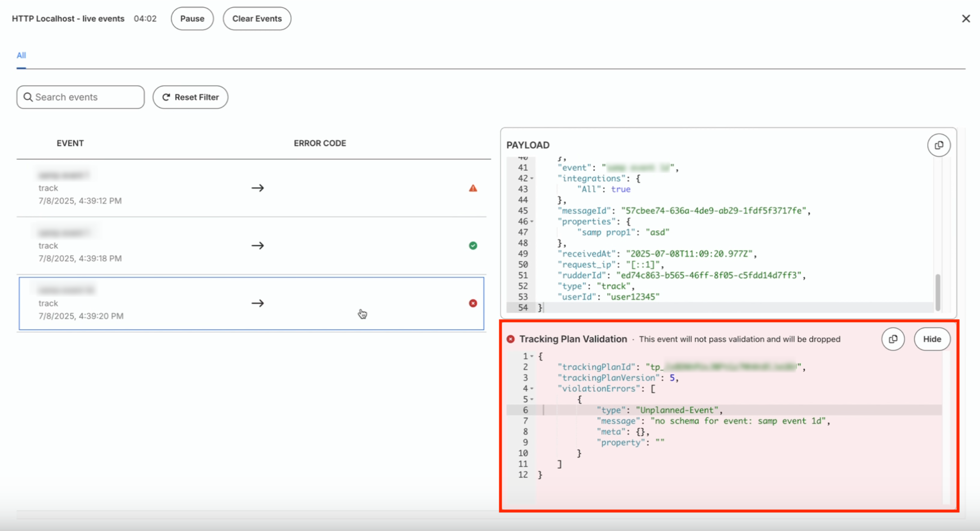Click red error icon beside Tracking Plan Validation
Screen dimensions: 980x531
pos(510,339)
